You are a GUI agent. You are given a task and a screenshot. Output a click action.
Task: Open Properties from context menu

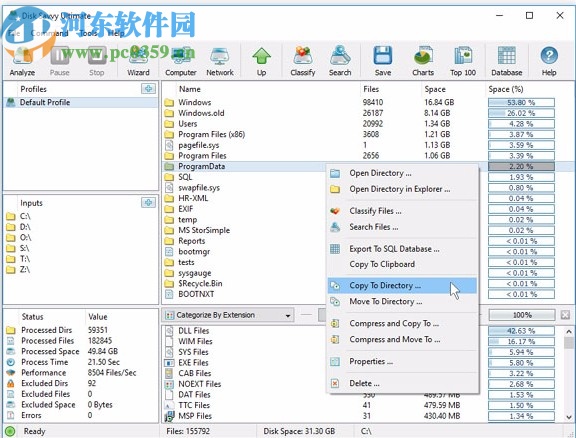403,362
